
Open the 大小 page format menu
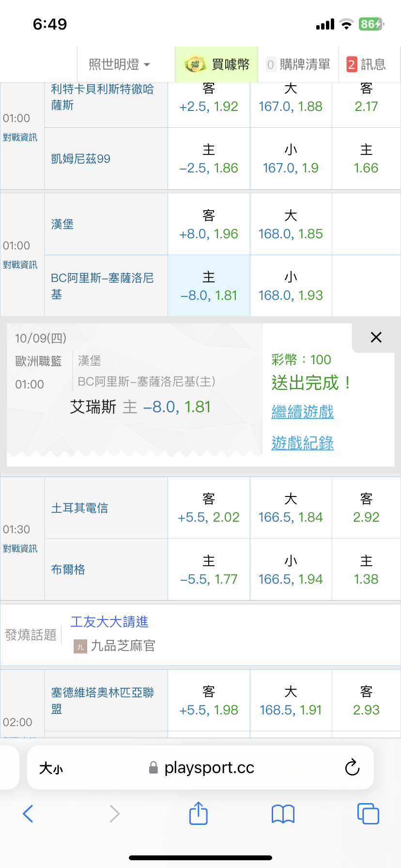(x=51, y=768)
